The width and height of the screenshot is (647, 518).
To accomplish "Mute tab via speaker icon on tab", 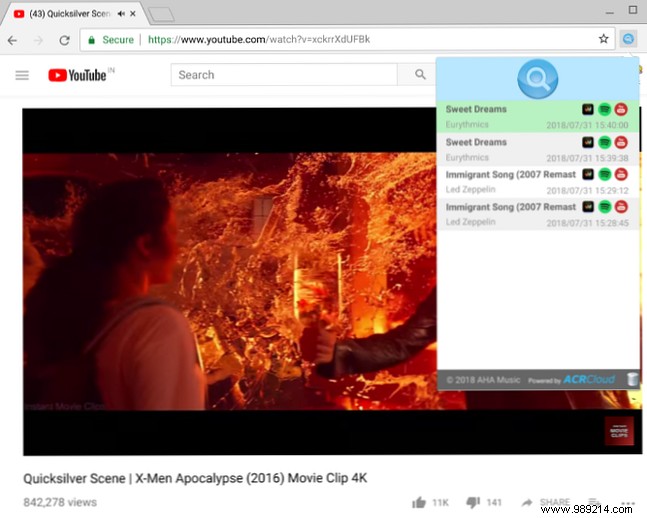I will click(x=121, y=14).
